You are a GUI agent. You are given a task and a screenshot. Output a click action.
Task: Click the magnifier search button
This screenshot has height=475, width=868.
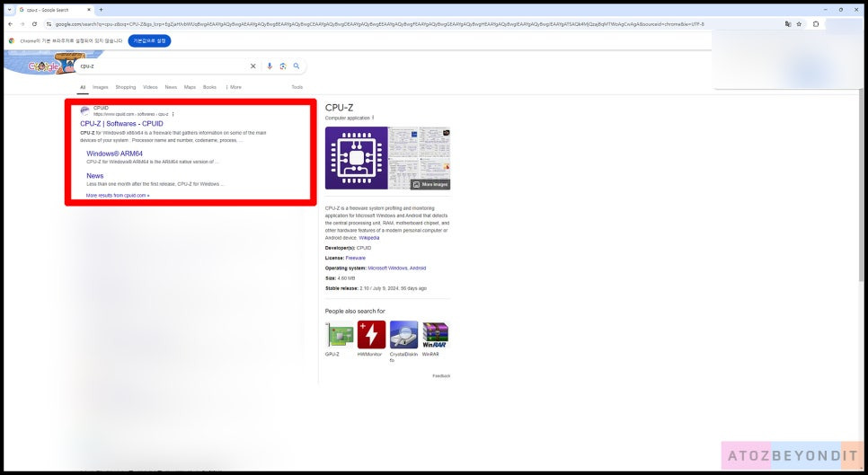[297, 66]
